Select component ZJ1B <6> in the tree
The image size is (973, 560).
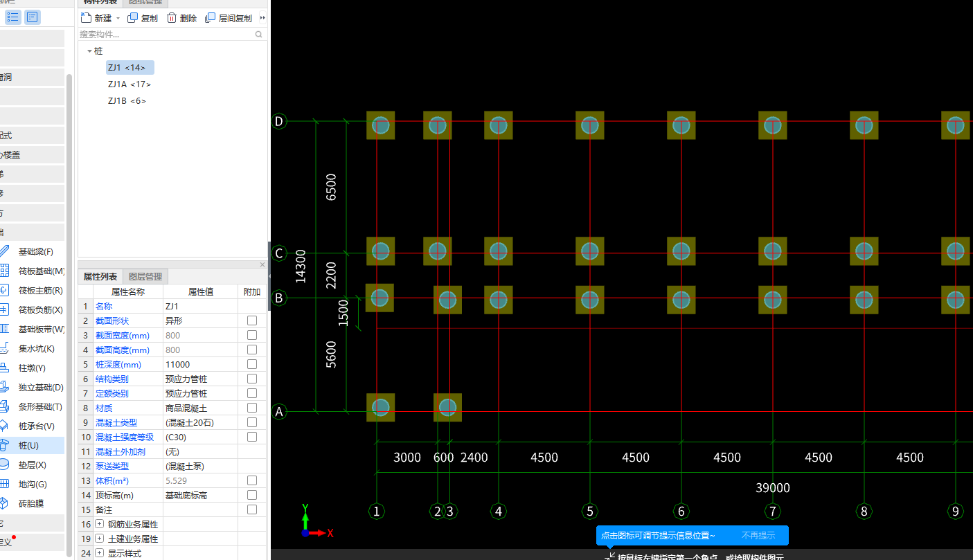[x=127, y=101]
